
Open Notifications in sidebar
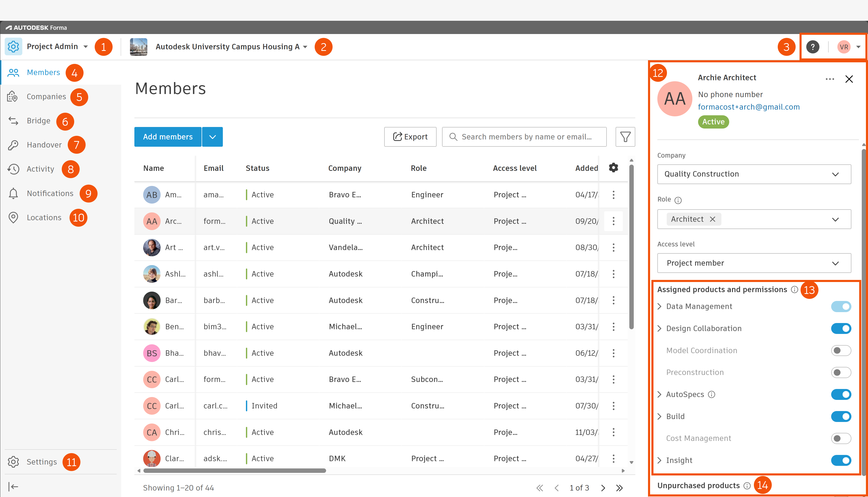50,193
